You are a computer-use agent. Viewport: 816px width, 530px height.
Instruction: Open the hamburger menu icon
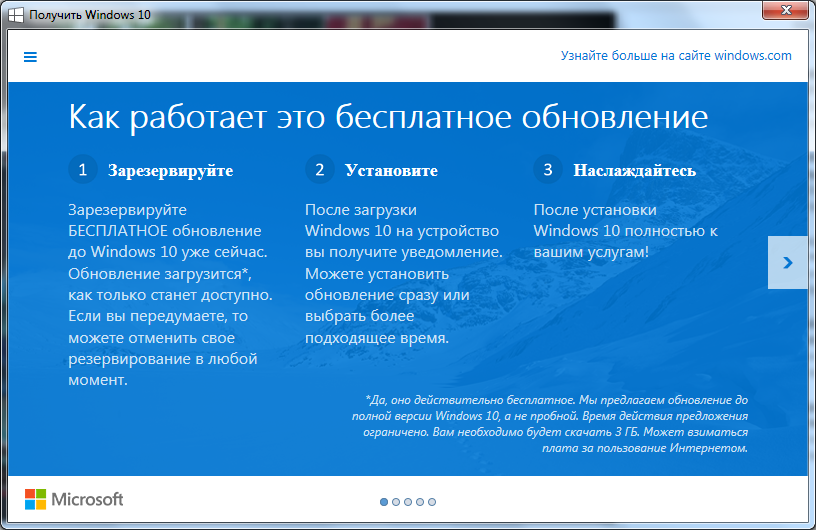(x=30, y=57)
